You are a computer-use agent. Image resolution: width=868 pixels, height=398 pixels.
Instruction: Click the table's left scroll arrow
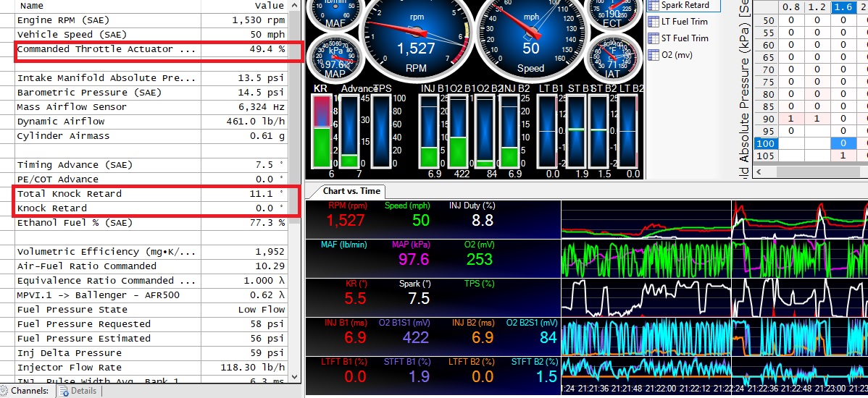pos(760,172)
